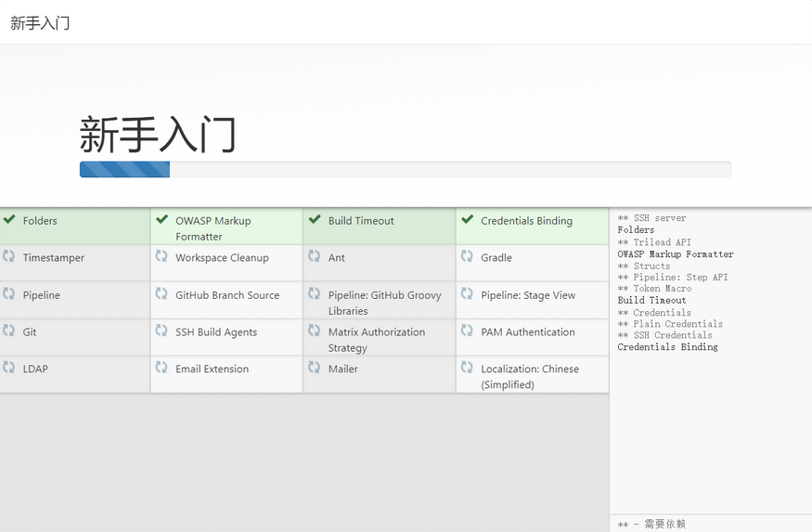Viewport: 812px width, 532px height.
Task: Click the sync icon next to Localization: Chinese (Simplified)
Action: 467,368
